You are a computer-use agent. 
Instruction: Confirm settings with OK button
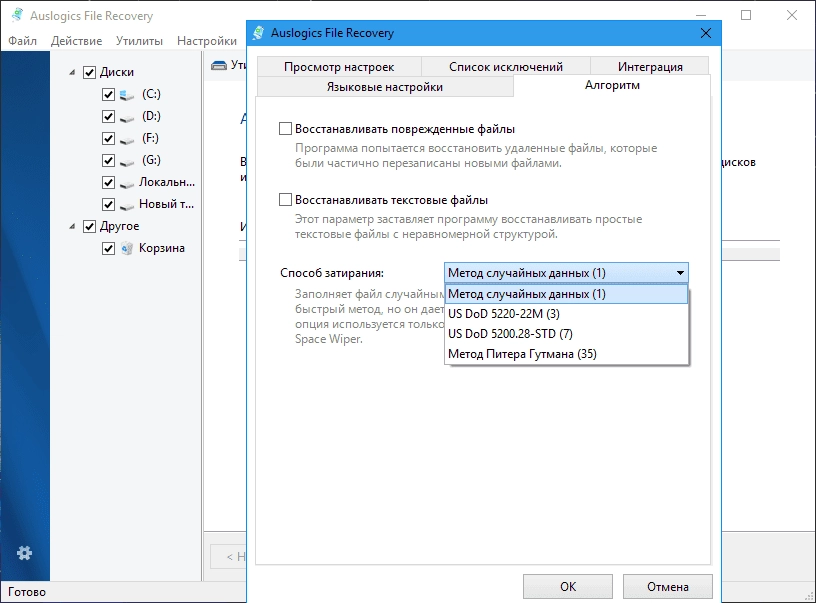click(568, 586)
